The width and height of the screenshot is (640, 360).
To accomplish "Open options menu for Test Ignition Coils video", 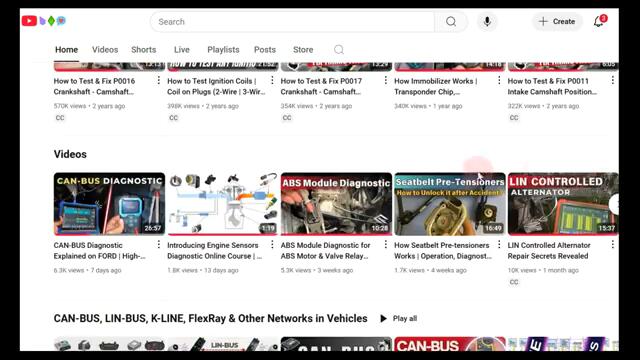I will point(272,81).
